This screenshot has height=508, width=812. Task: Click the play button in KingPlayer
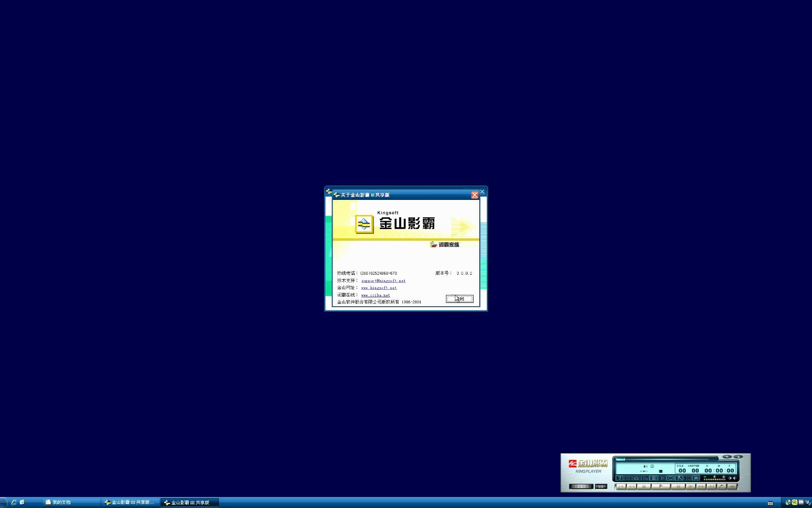point(661,486)
